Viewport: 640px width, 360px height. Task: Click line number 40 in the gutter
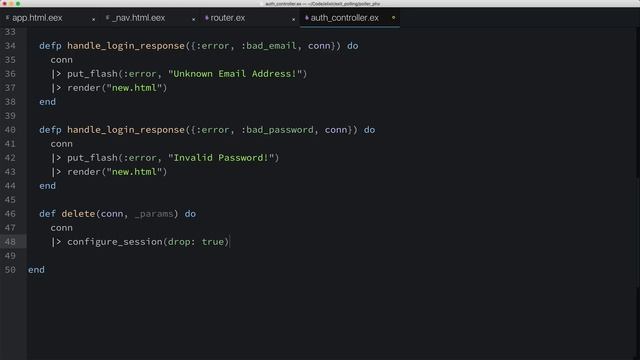tap(10, 130)
